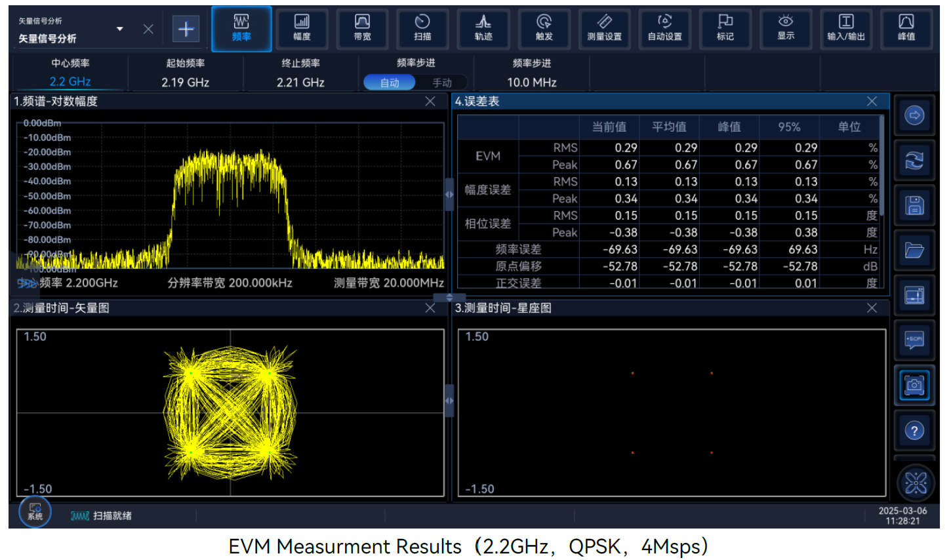This screenshot has width=951, height=560.
Task: Click 测量带宽 20.000MHz readout
Action: pos(389,283)
